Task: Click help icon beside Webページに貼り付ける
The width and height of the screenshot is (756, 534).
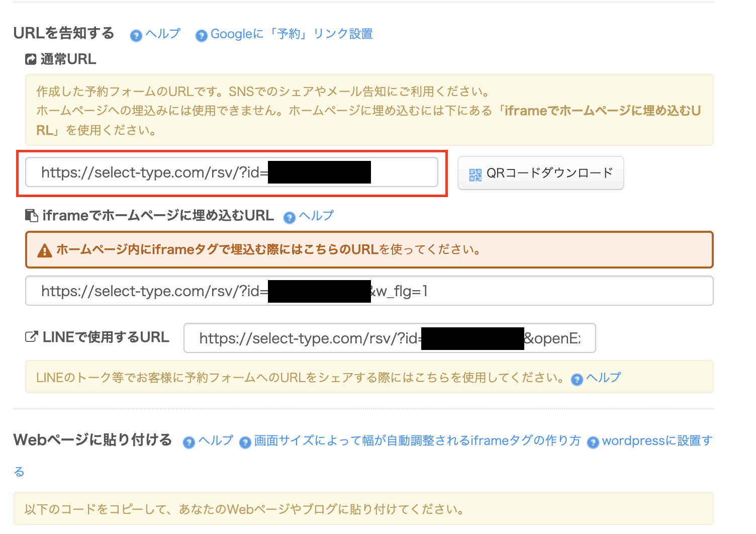Action: click(x=189, y=442)
